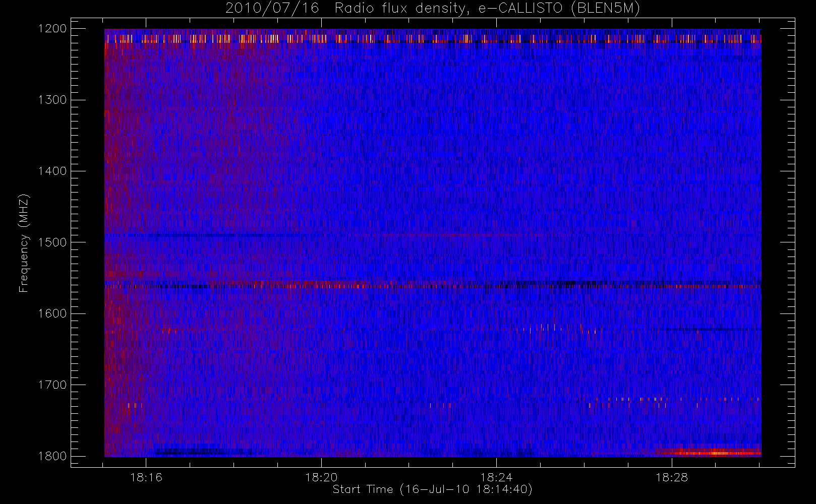Click the 1700 frequency tick label
Screen dimensions: 816x504
(x=52, y=385)
